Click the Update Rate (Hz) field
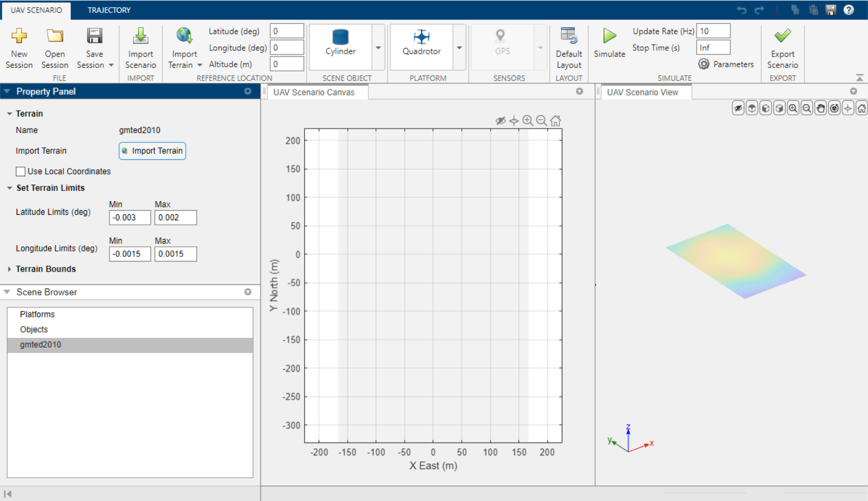Viewport: 868px width, 501px height. click(x=713, y=31)
